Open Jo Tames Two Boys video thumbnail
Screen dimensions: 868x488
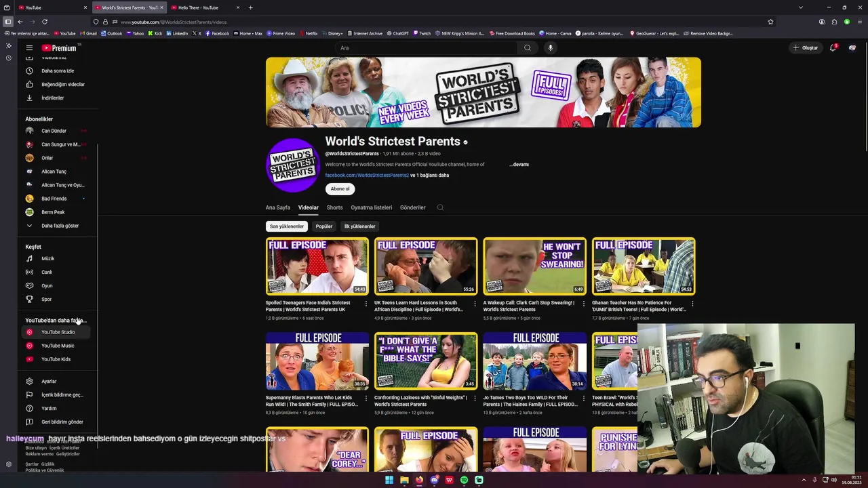(535, 361)
